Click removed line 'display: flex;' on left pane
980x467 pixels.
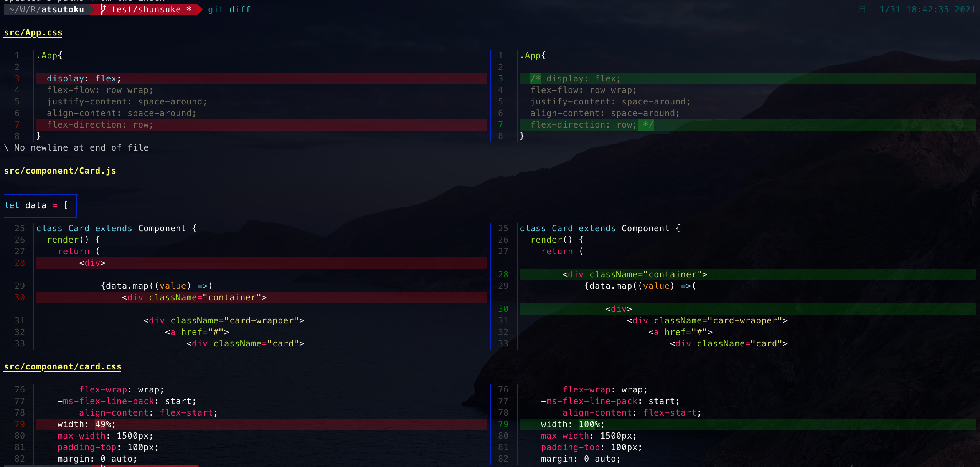coord(84,79)
